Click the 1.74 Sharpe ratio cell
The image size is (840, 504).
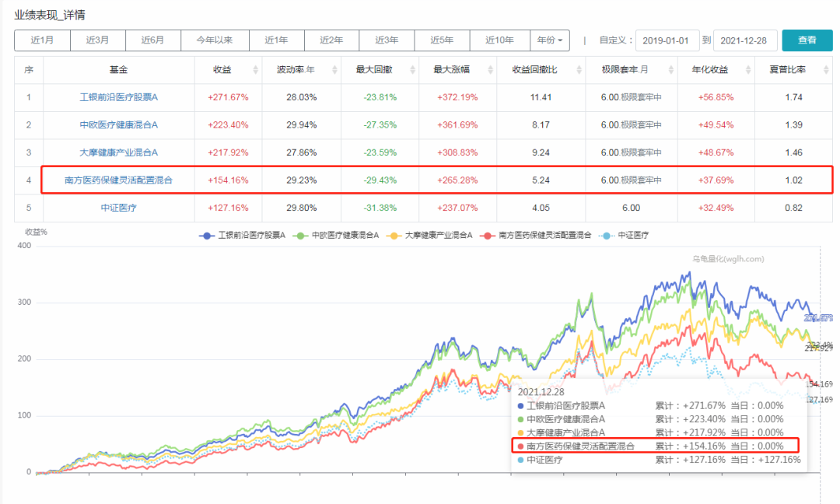click(x=794, y=97)
